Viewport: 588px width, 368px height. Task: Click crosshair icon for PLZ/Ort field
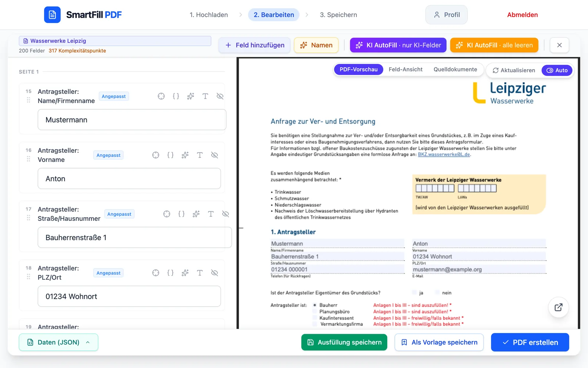[156, 273]
